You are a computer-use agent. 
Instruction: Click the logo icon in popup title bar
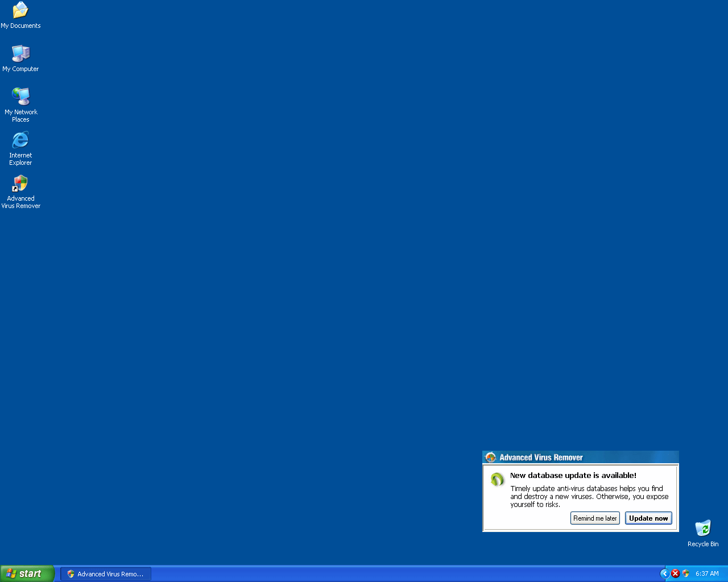point(491,458)
